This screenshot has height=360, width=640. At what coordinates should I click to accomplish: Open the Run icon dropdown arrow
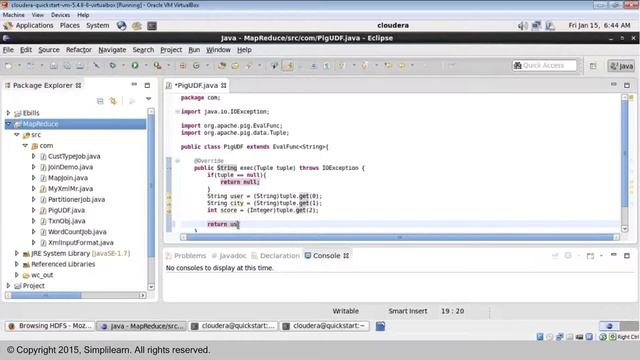(145, 65)
